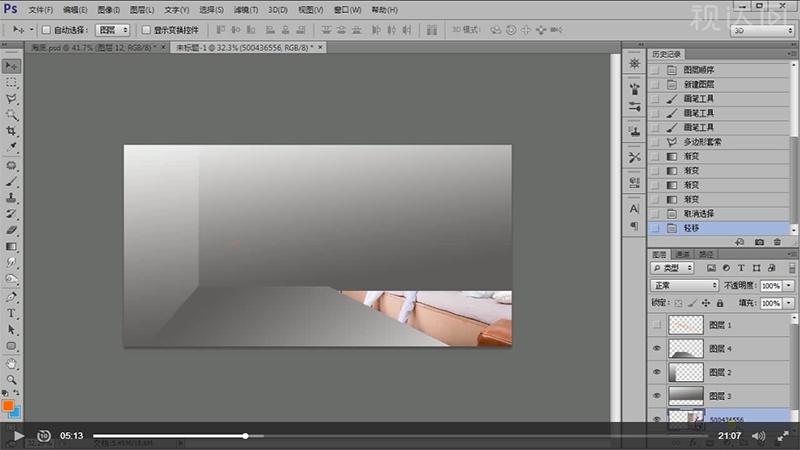The height and width of the screenshot is (450, 800).
Task: Select the Eraser tool
Action: [x=11, y=230]
